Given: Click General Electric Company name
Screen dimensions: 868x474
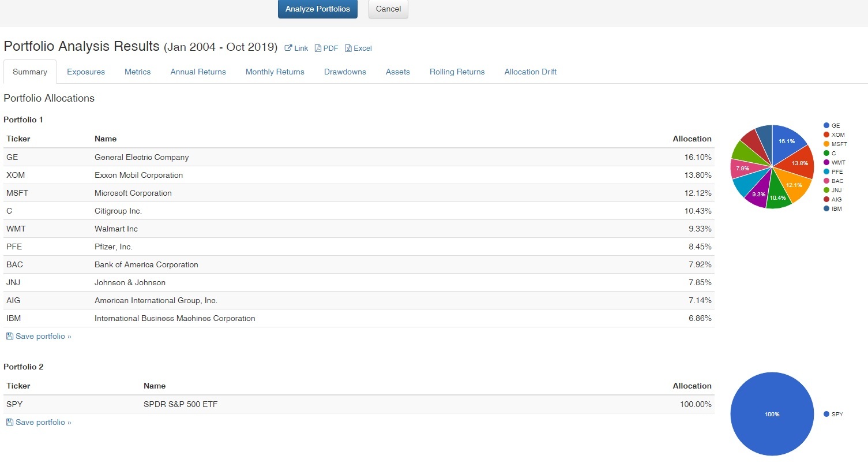Looking at the screenshot, I should 142,157.
